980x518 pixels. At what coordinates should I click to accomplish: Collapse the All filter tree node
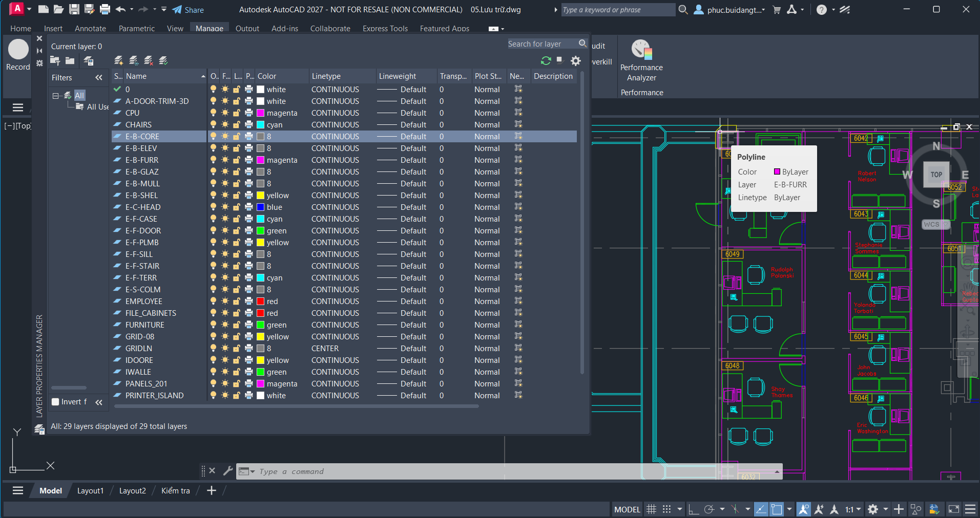(55, 96)
